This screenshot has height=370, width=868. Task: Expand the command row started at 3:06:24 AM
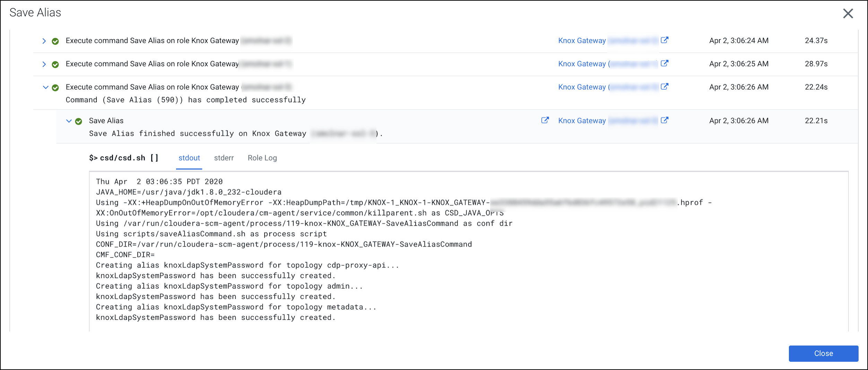point(44,41)
